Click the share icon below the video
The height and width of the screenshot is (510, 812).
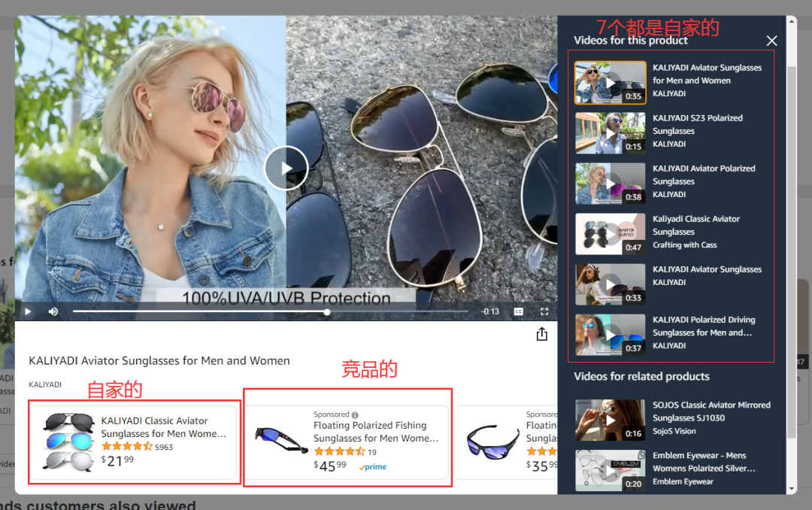tap(541, 334)
